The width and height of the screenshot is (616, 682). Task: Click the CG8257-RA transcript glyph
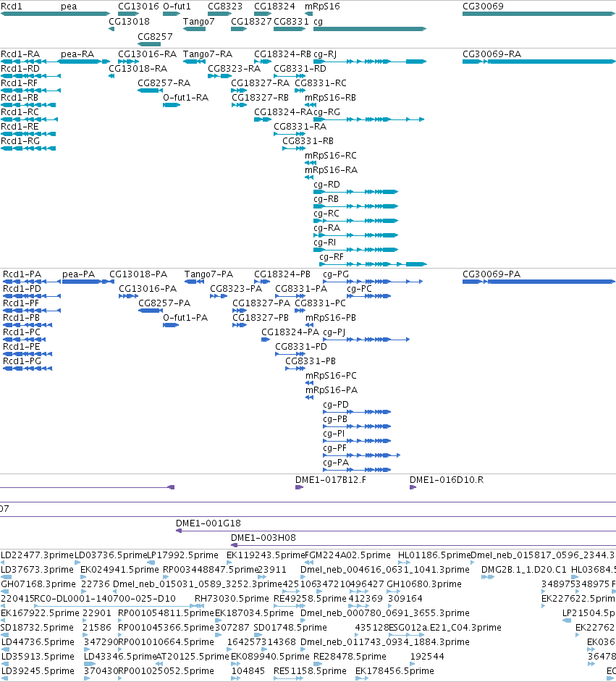click(x=150, y=90)
